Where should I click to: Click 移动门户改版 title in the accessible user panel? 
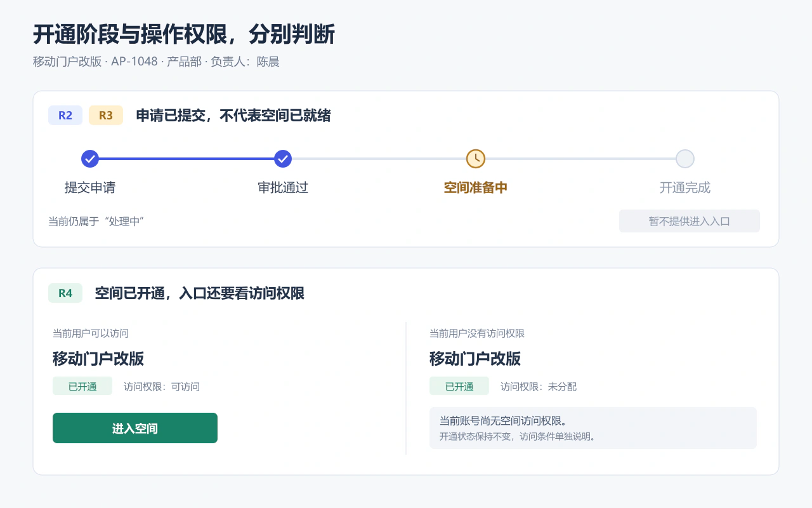[x=98, y=358]
